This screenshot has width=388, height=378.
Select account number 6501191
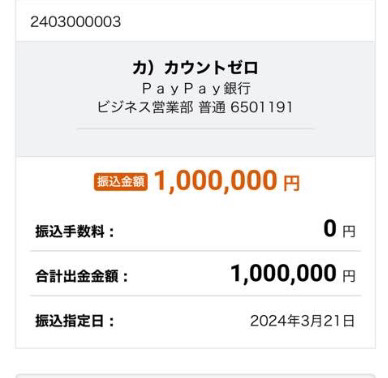coord(261,107)
